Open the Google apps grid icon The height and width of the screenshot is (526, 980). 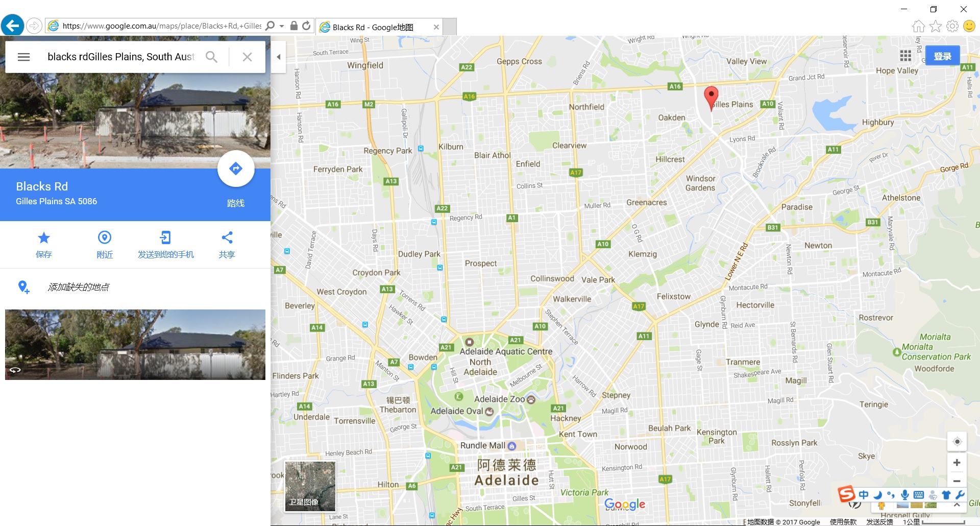tap(905, 56)
